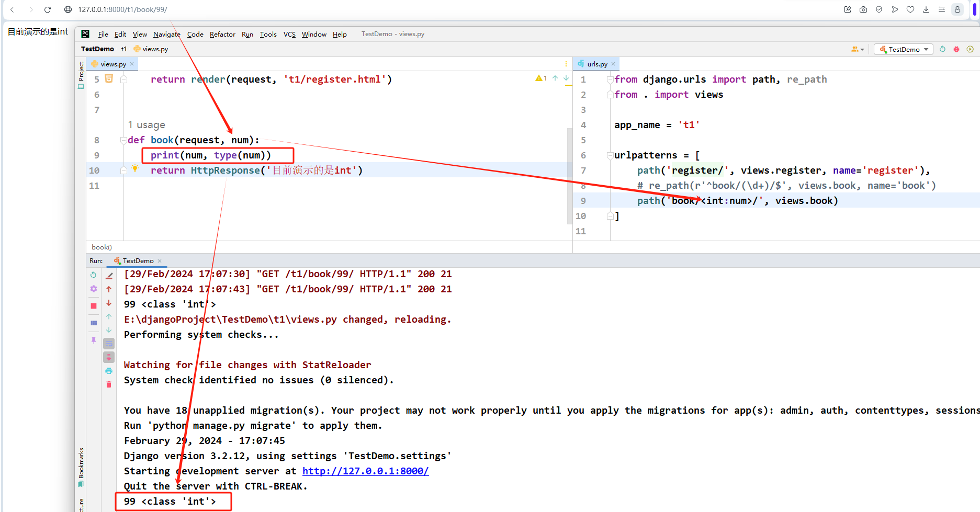Click the browser send arrow icon

(x=895, y=9)
